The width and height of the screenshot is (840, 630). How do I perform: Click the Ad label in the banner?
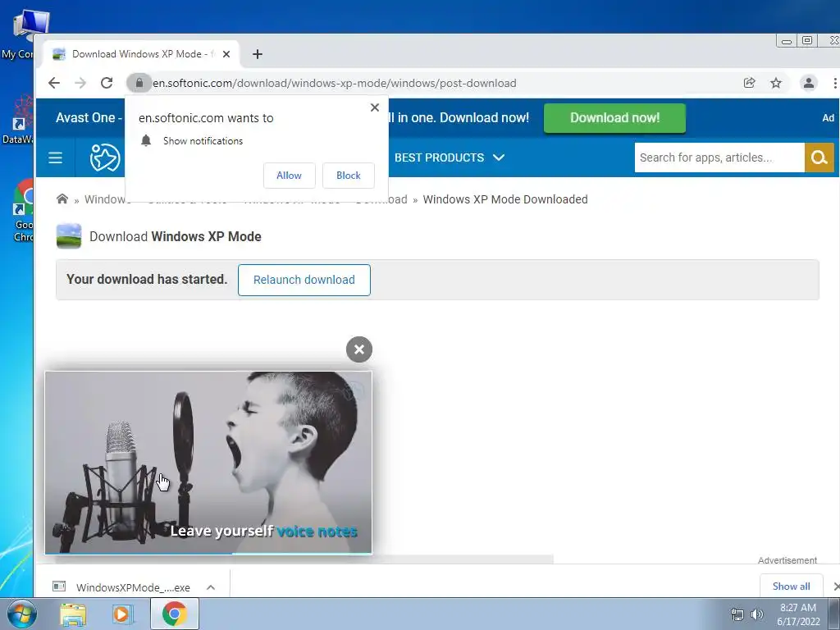point(829,118)
